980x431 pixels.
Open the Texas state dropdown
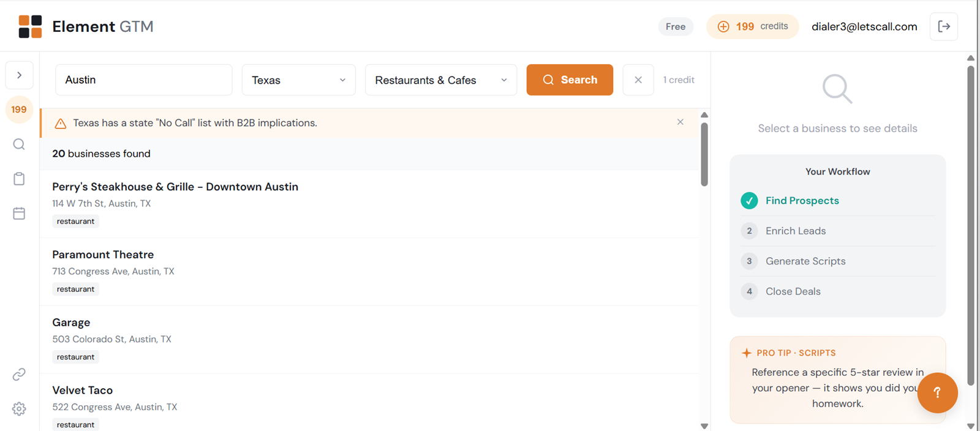[298, 80]
